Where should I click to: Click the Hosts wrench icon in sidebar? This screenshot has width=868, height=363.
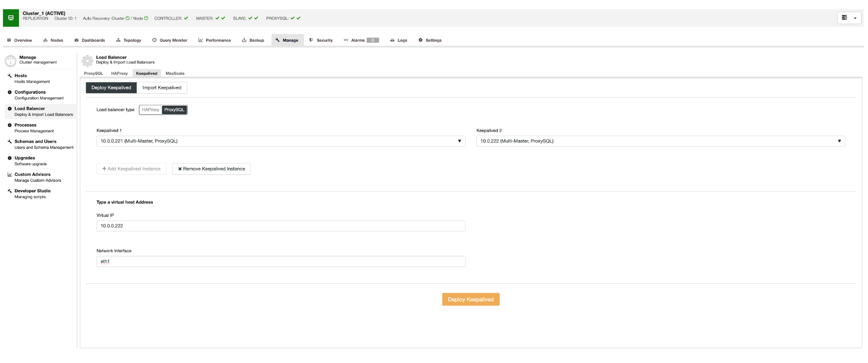[10, 75]
